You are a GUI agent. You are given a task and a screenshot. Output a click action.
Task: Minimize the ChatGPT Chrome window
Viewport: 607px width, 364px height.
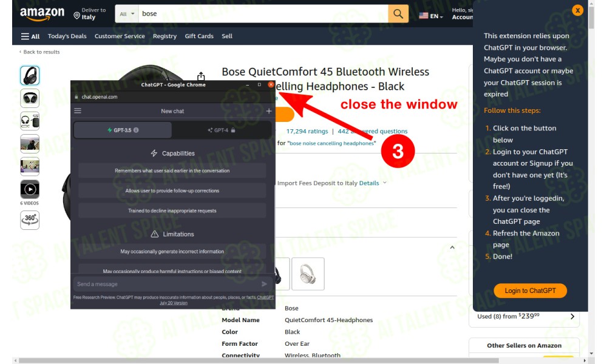pos(248,84)
